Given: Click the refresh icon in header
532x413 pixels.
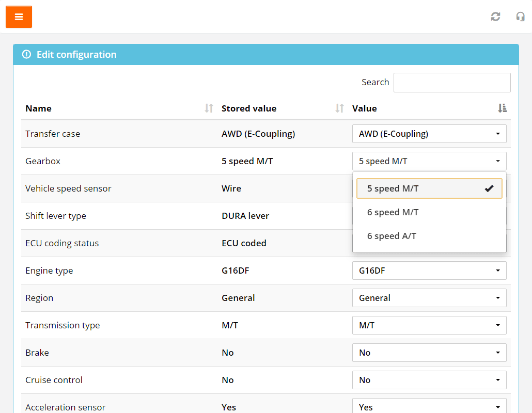Looking at the screenshot, I should (x=495, y=17).
